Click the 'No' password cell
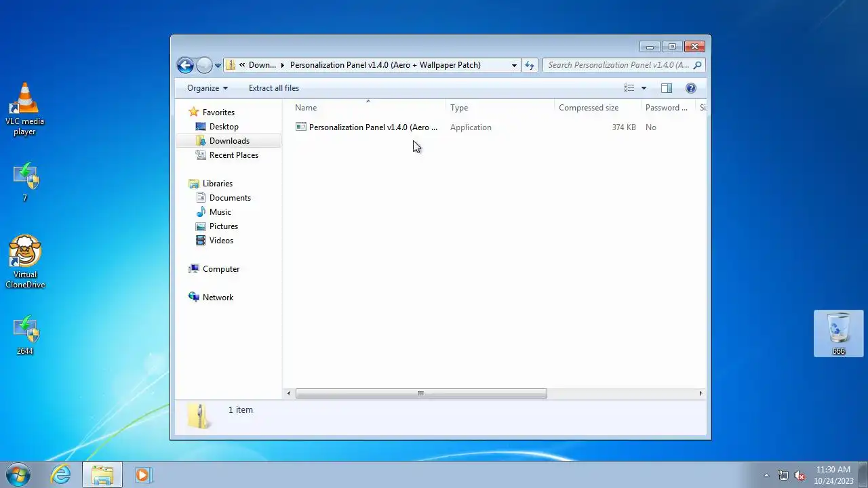868x488 pixels. [x=651, y=127]
